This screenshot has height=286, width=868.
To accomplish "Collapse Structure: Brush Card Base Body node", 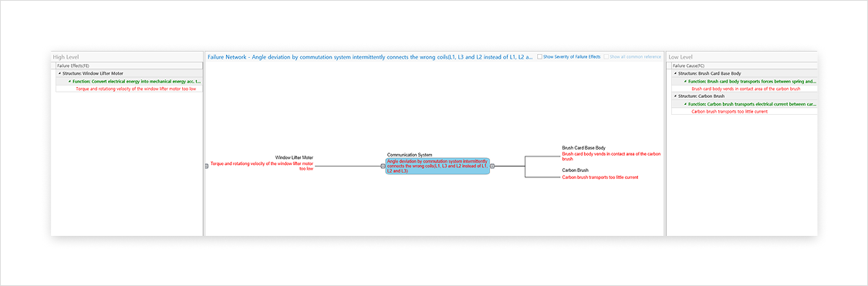I will click(x=675, y=73).
